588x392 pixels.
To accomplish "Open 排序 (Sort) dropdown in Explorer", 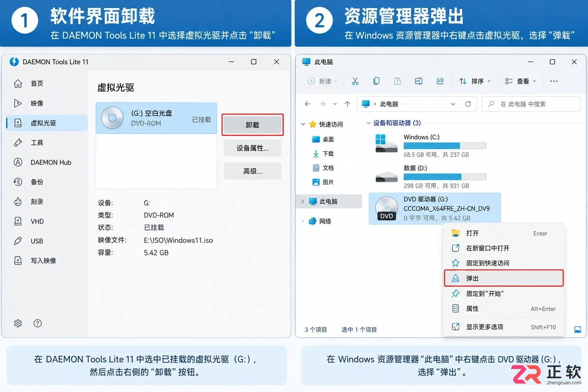I will click(474, 81).
